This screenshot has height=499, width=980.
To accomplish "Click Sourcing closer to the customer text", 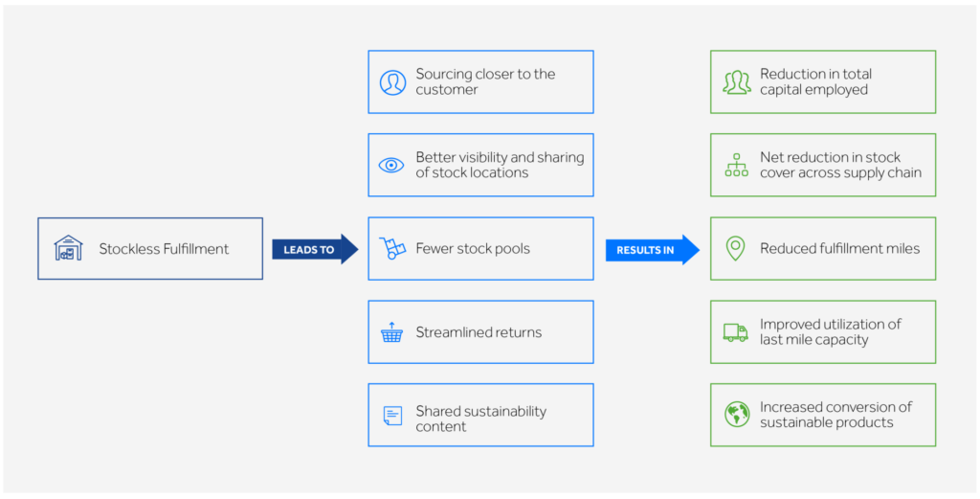I will [x=485, y=81].
